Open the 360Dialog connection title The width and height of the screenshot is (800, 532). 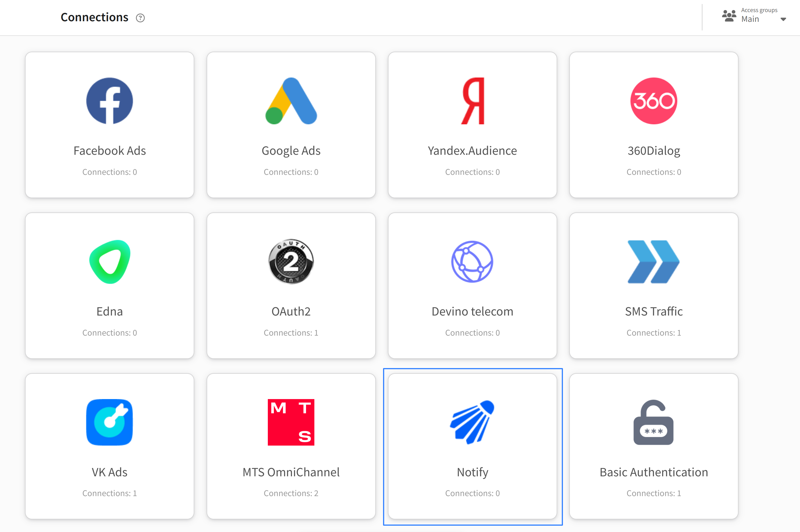click(x=654, y=151)
